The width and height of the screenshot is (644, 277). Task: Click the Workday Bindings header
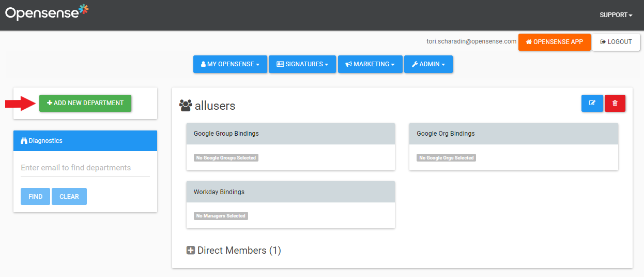click(x=290, y=192)
